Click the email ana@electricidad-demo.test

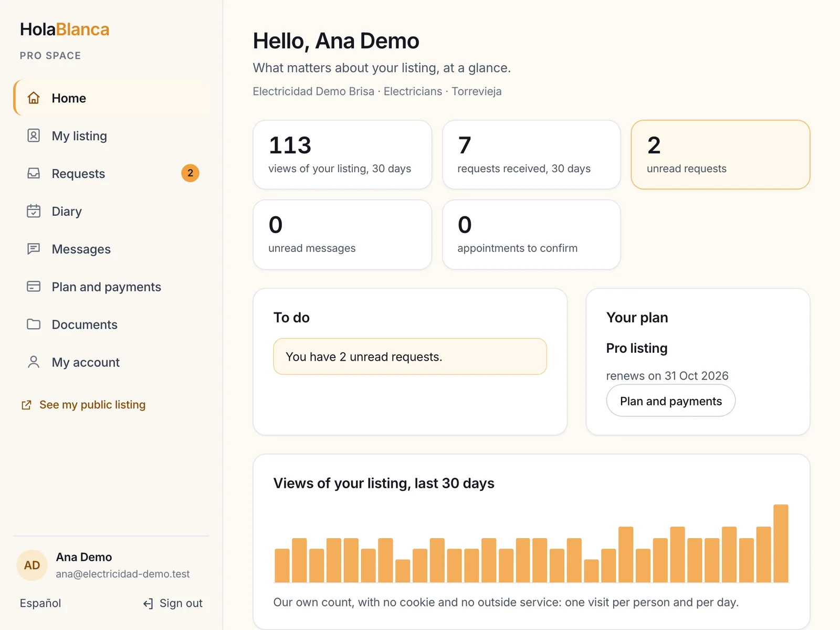pos(123,574)
